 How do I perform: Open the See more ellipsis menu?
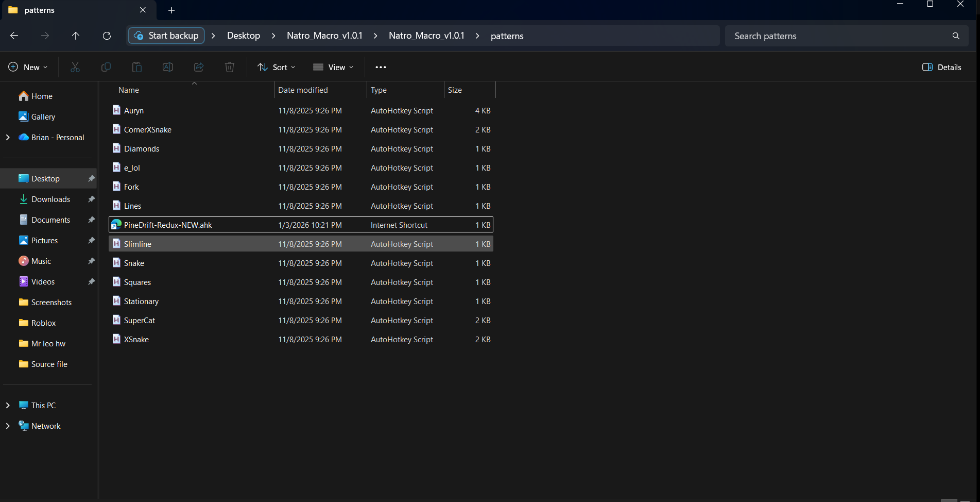pyautogui.click(x=381, y=67)
